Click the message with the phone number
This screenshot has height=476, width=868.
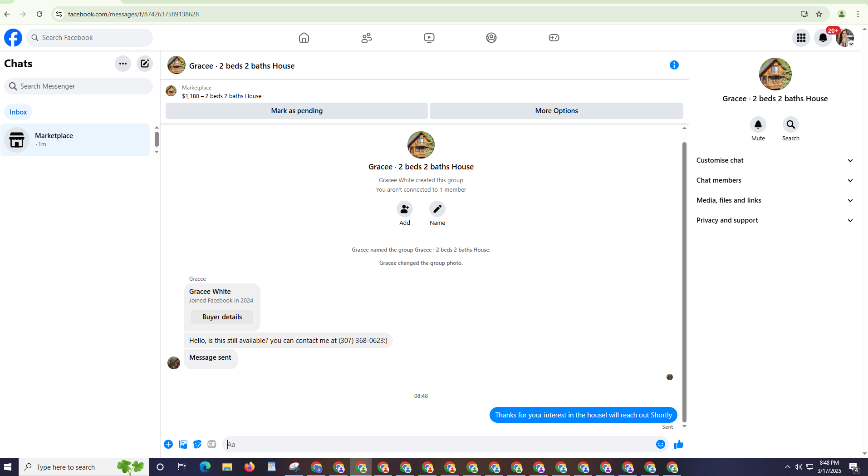(288, 341)
